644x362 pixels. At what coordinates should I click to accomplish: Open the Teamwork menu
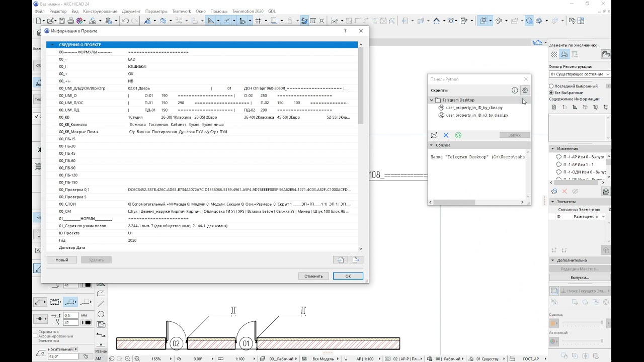[x=182, y=11]
